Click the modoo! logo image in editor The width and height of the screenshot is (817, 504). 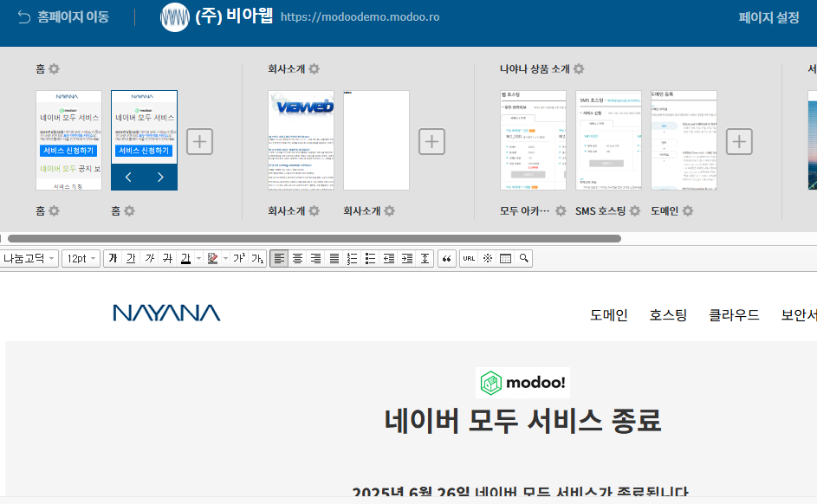(522, 383)
